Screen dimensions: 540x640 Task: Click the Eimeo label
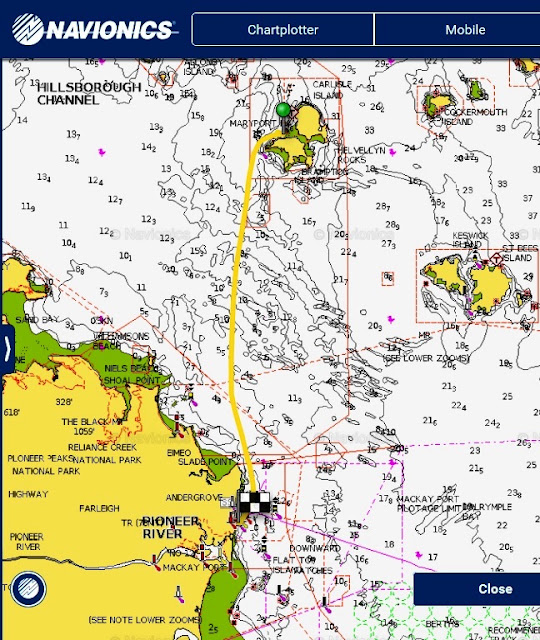[179, 453]
